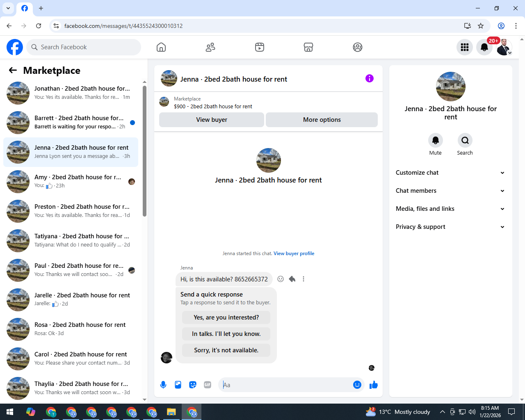The image size is (525, 420).
Task: Open Thaylia's conversation
Action: (71, 388)
